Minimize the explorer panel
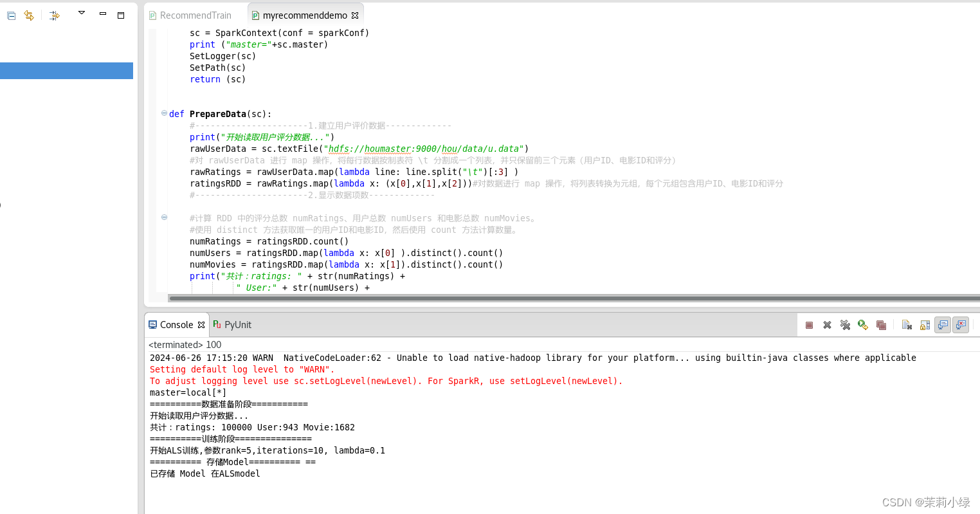 point(102,14)
